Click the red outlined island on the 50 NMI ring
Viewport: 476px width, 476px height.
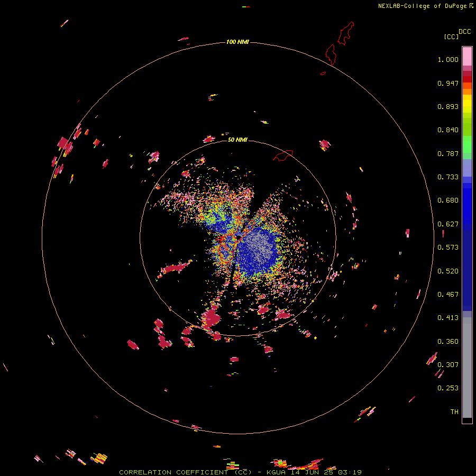[x=283, y=155]
